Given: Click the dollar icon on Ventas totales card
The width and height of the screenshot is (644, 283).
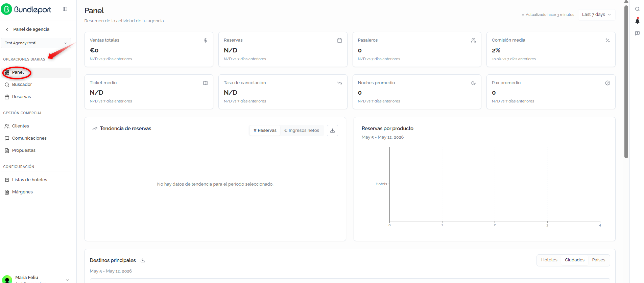Looking at the screenshot, I should click(205, 41).
